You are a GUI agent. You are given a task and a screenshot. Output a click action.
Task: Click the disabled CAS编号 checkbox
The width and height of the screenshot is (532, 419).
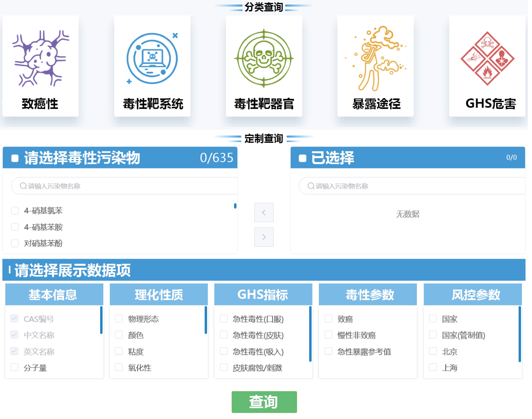[14, 318]
